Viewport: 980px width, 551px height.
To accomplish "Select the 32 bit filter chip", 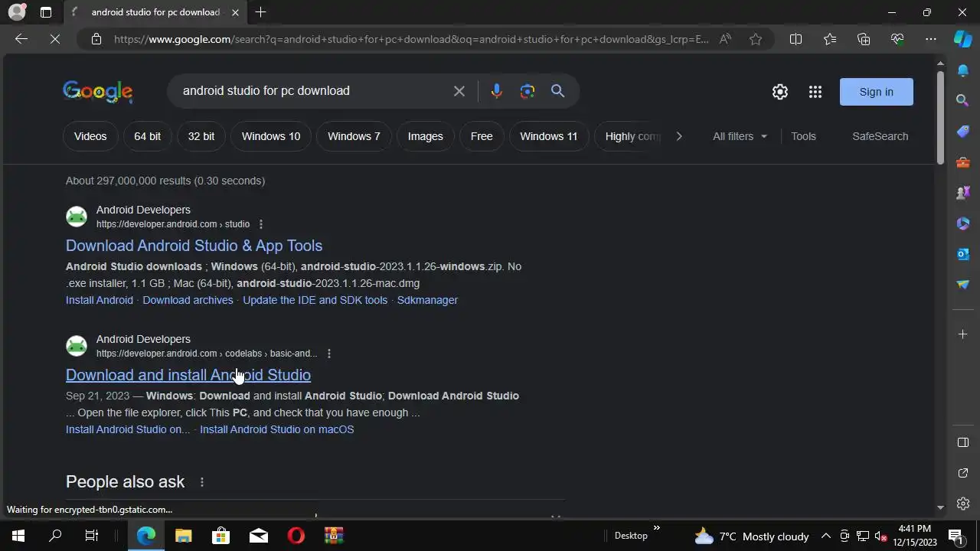I will [x=201, y=136].
